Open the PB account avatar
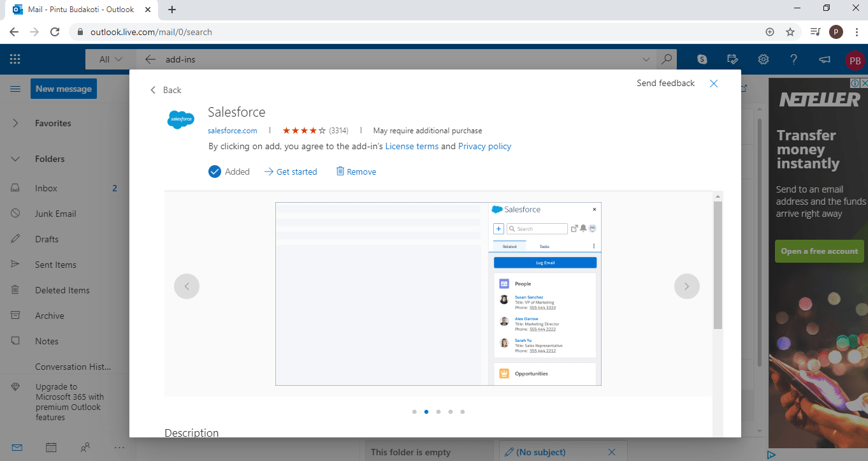This screenshot has width=868, height=461. coord(855,61)
